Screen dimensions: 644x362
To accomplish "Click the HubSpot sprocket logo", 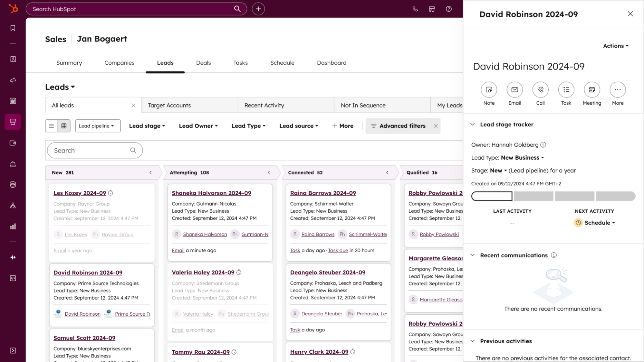I will point(13,9).
